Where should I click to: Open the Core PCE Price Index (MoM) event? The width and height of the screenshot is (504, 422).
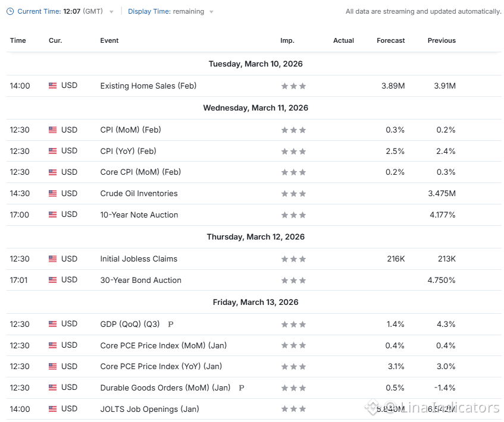[164, 345]
